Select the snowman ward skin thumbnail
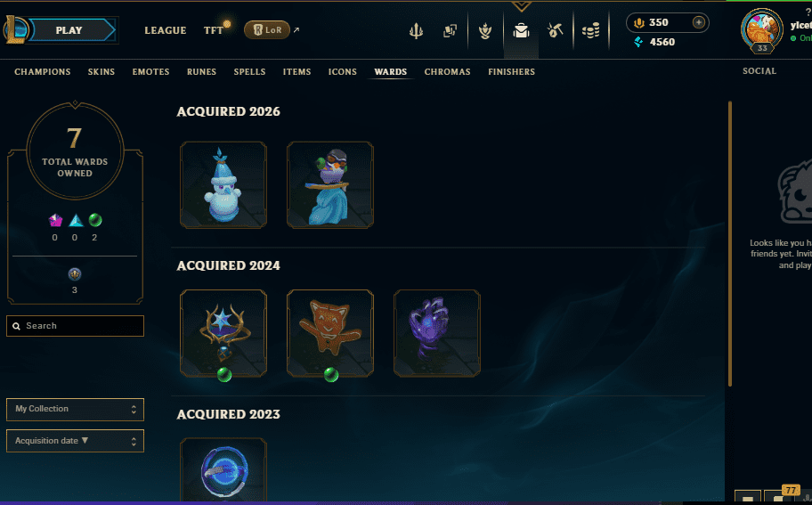The height and width of the screenshot is (505, 812). [223, 185]
